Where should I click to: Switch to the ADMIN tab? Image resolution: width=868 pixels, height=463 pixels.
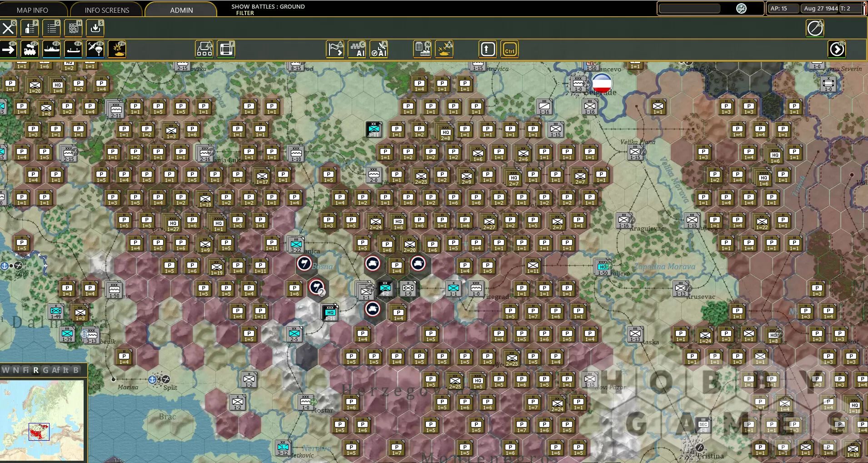[x=181, y=10]
